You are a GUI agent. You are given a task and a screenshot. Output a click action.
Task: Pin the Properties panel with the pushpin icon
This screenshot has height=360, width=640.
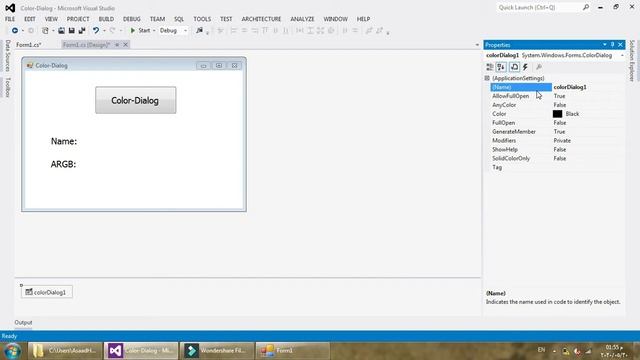612,44
